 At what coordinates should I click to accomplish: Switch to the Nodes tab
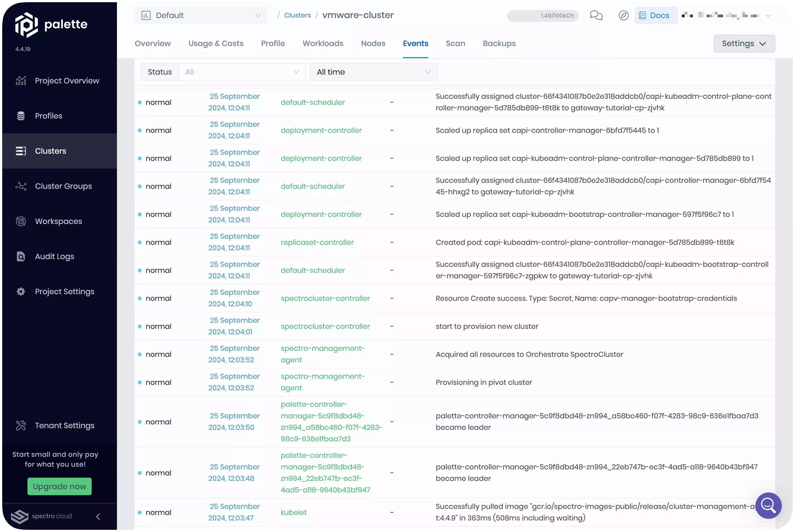(373, 43)
